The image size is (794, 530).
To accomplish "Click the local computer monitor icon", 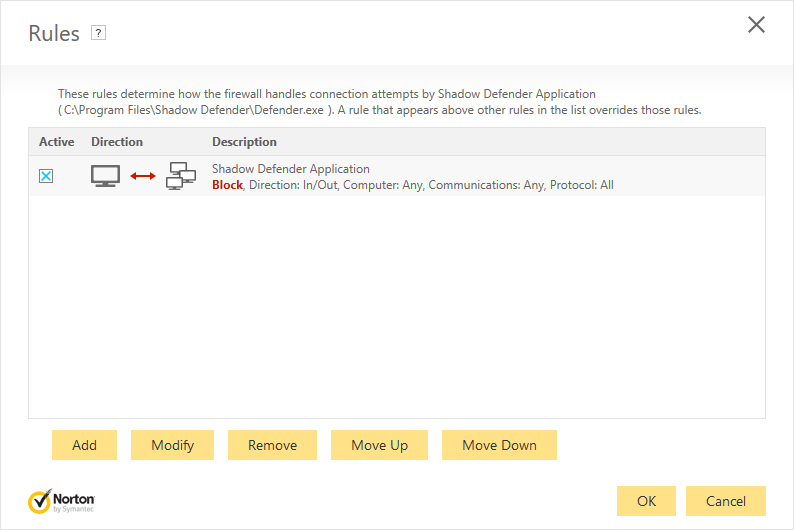I will coord(105,176).
